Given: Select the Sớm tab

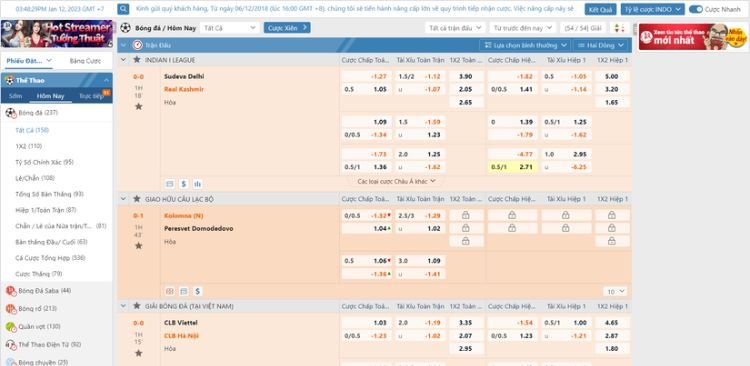Looking at the screenshot, I should 15,96.
